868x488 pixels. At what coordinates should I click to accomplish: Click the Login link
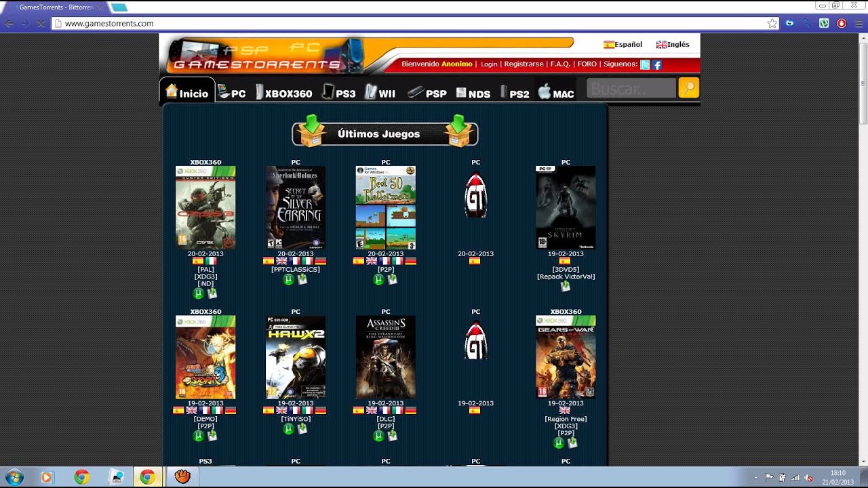click(x=489, y=64)
